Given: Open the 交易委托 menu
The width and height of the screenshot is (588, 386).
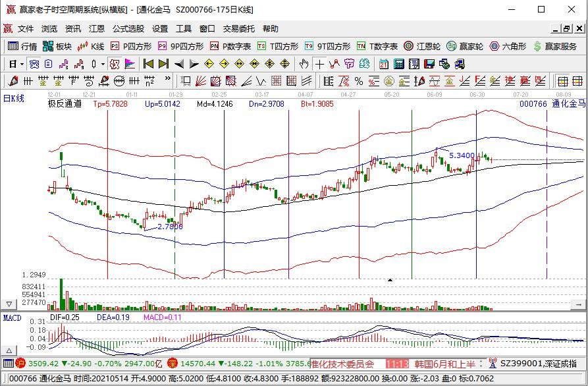Looking at the screenshot, I should pyautogui.click(x=238, y=29).
